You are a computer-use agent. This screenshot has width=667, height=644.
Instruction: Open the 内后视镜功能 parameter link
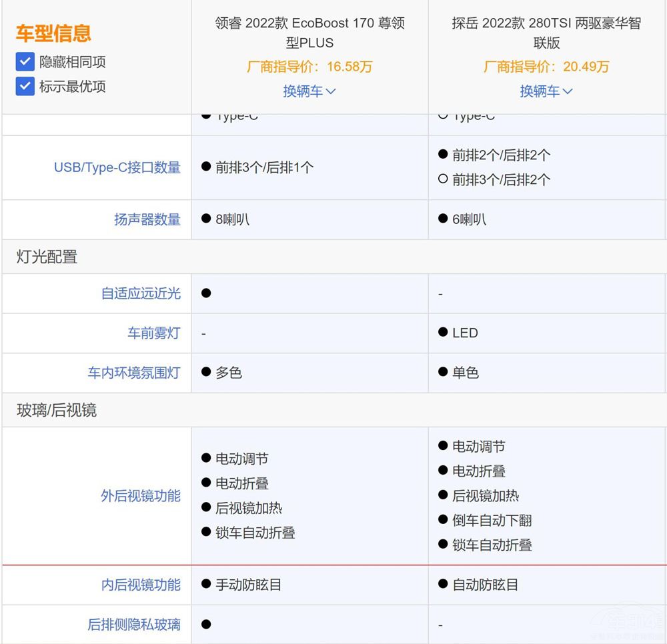coord(140,585)
